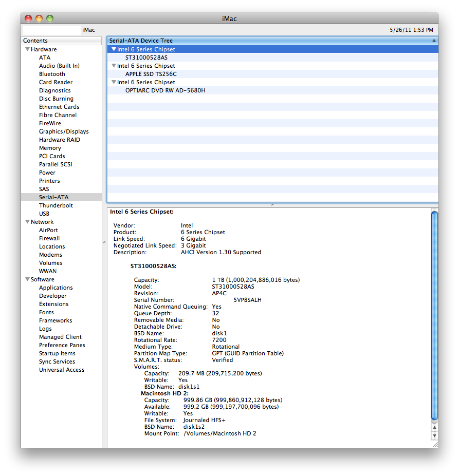Sort by the Serial-ATA Device Tree header arrow

434,41
